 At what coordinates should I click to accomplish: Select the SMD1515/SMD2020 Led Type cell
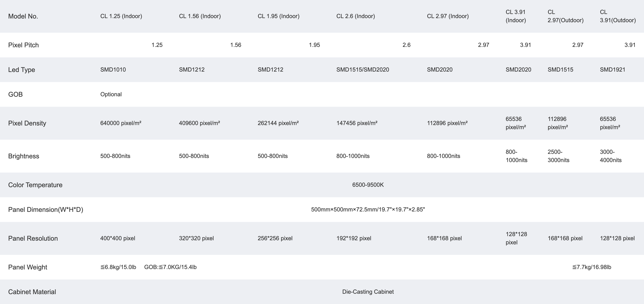pos(362,70)
